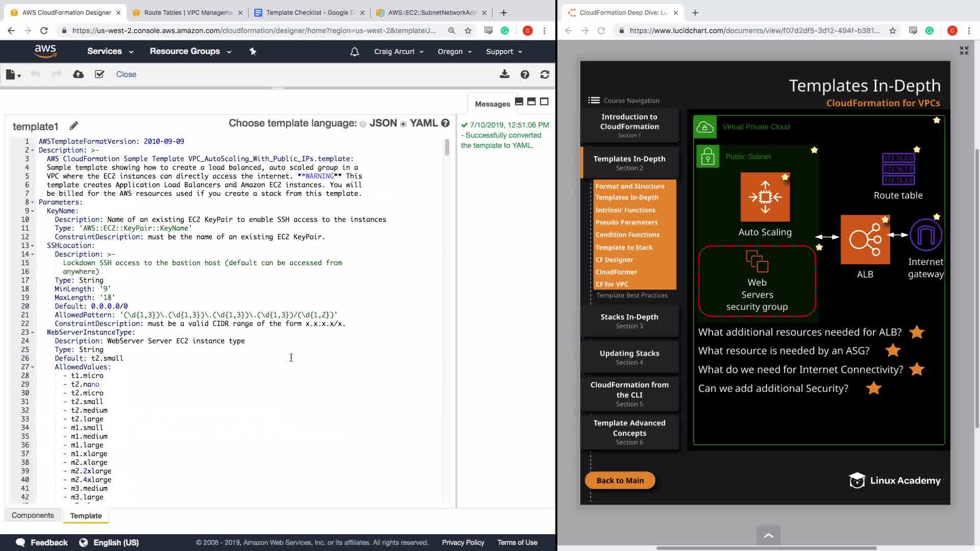The height and width of the screenshot is (551, 980).
Task: Open AWS notifications bell icon
Action: tap(354, 52)
